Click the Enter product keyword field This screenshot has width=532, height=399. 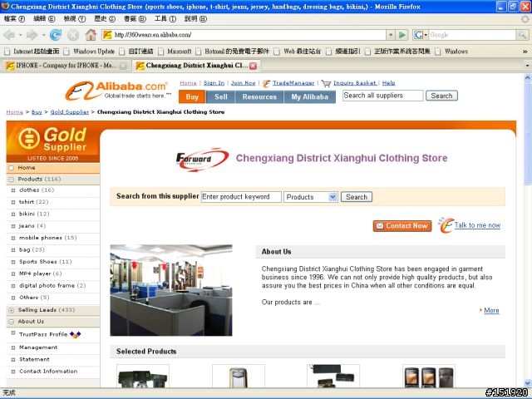click(241, 197)
